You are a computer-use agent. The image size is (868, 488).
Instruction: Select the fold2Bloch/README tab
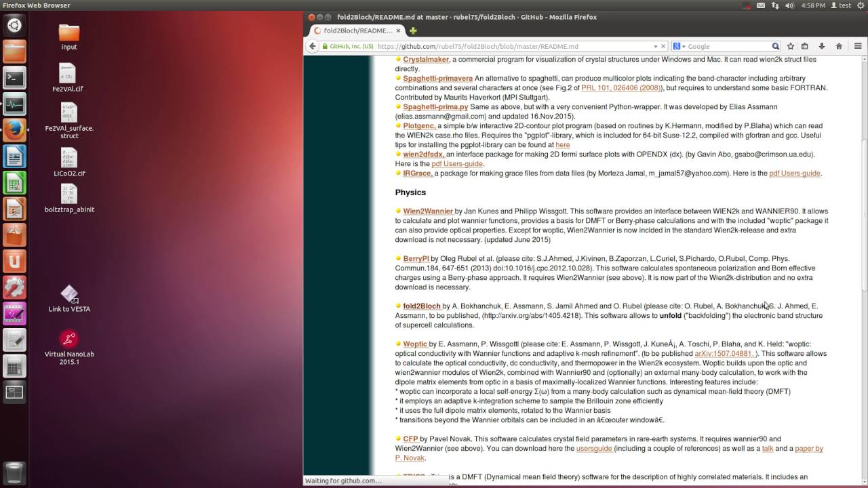click(x=357, y=30)
